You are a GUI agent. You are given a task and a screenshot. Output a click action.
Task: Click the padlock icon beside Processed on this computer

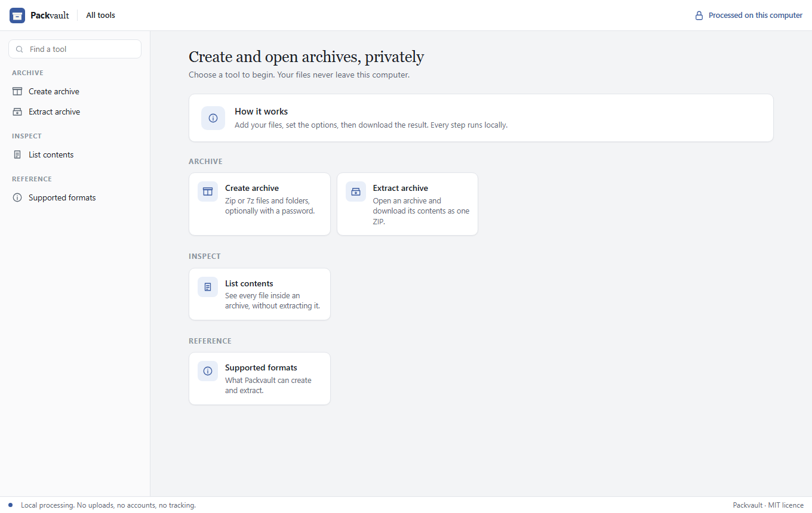699,16
